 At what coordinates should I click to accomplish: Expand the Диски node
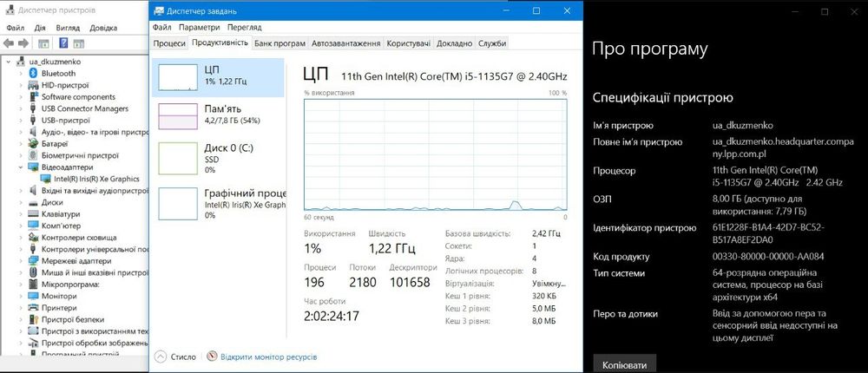coord(21,203)
